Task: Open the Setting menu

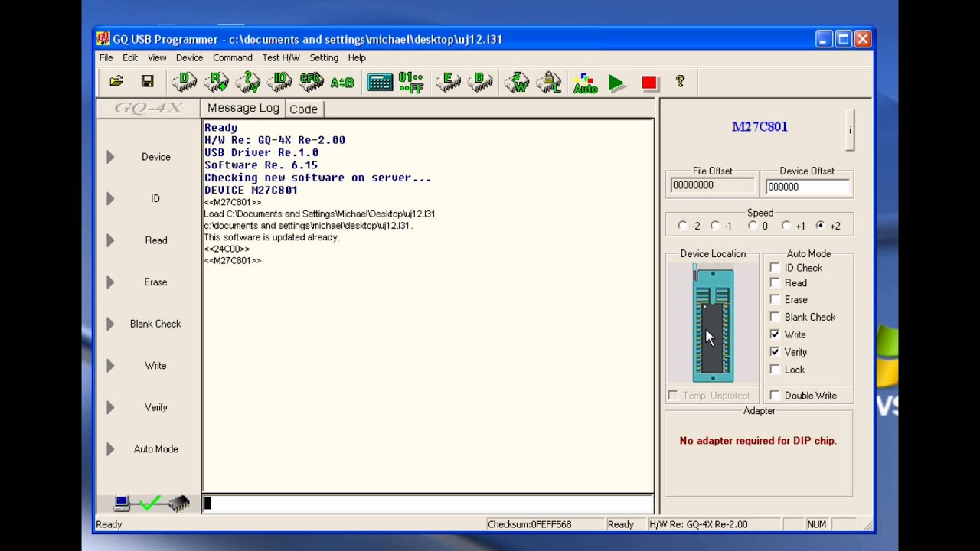Action: click(x=324, y=58)
